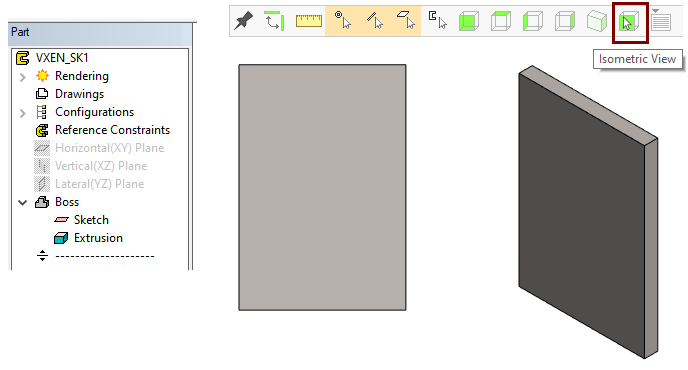
Task: Click the pin icon in the toolbar
Action: pyautogui.click(x=243, y=21)
